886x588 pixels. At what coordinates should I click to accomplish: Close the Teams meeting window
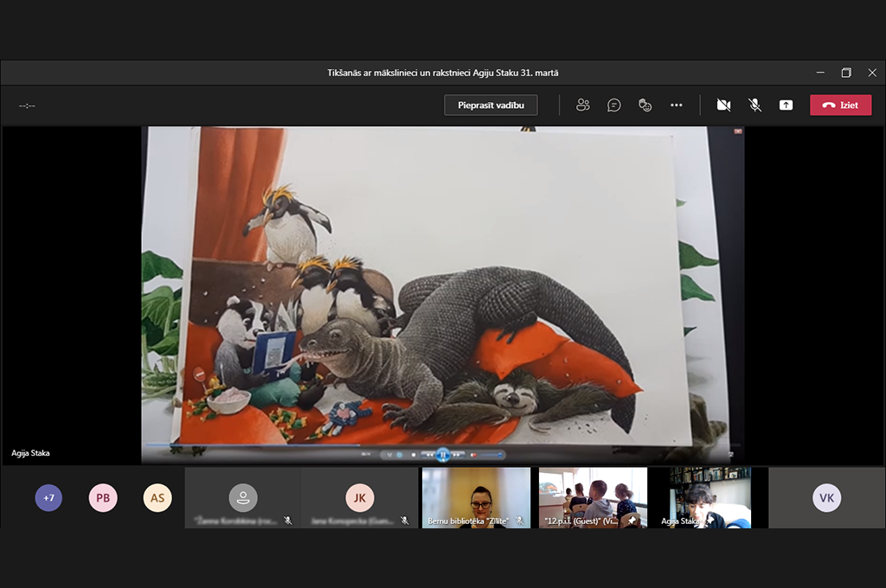pyautogui.click(x=872, y=73)
